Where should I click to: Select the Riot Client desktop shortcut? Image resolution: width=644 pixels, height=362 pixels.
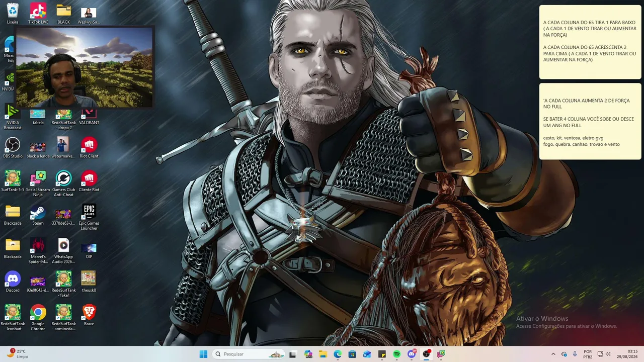pos(89,148)
